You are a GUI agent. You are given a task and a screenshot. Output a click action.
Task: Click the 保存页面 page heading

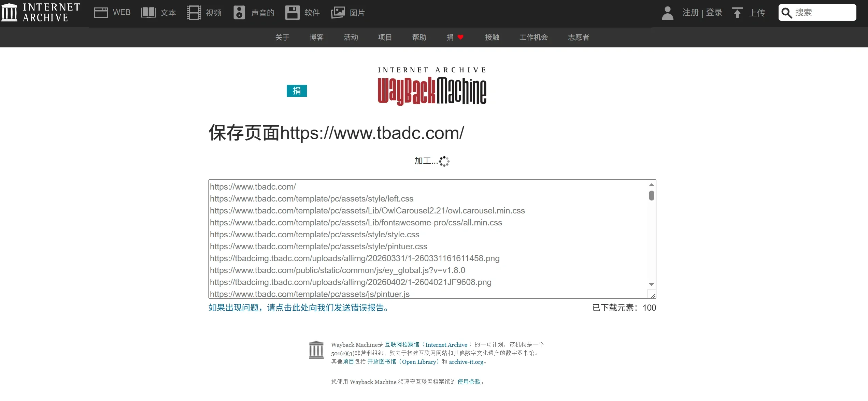tap(336, 133)
